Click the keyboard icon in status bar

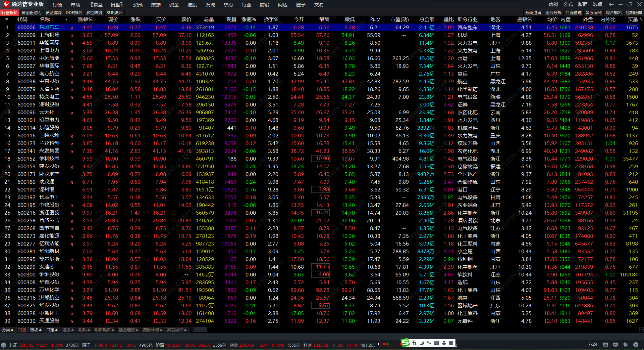pos(605,345)
